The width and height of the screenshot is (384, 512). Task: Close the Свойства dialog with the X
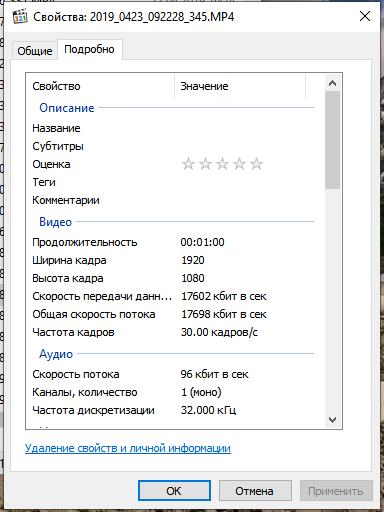pyautogui.click(x=365, y=16)
